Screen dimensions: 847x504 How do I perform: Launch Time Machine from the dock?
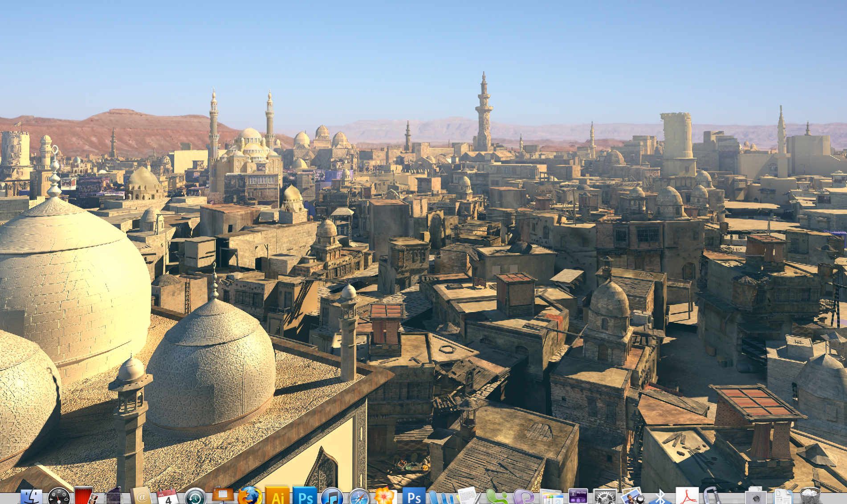point(195,497)
